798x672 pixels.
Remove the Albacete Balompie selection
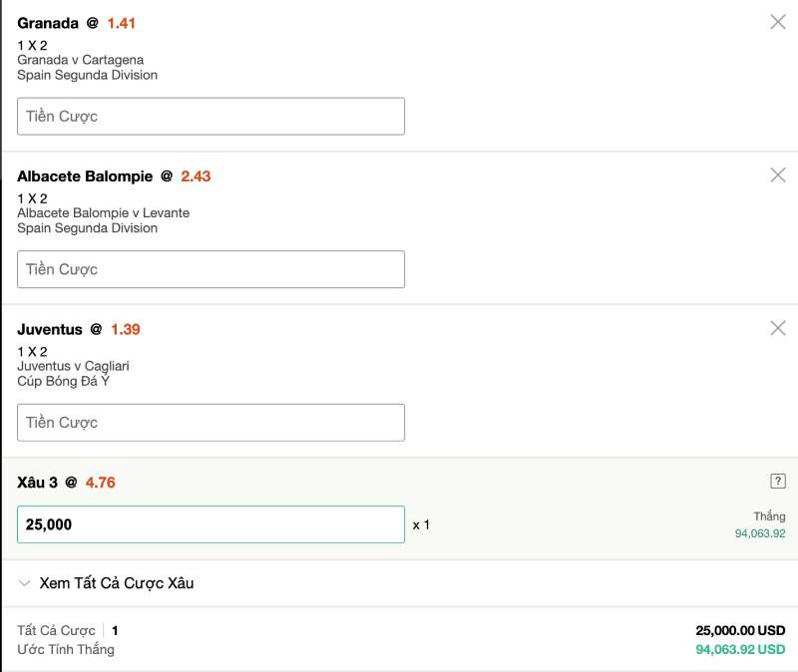pos(778,174)
